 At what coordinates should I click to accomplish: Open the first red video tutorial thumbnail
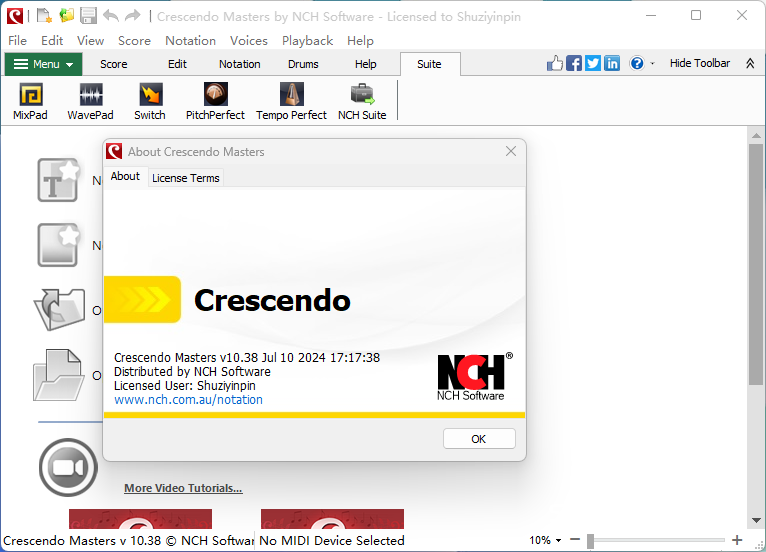tap(140, 519)
